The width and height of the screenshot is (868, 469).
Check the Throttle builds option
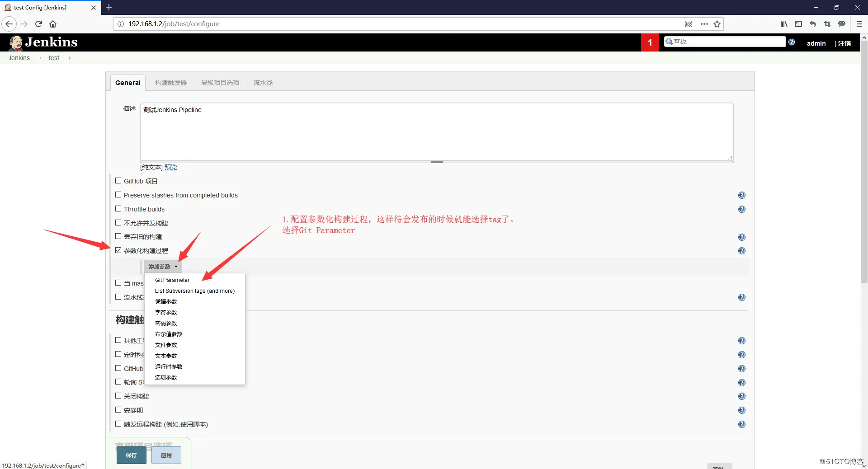118,209
